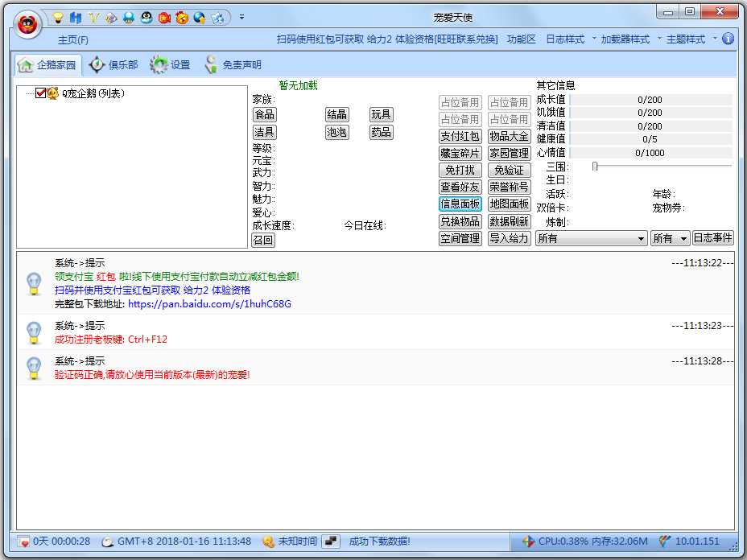Click the heart calendar icon in the status bar

[x=23, y=541]
